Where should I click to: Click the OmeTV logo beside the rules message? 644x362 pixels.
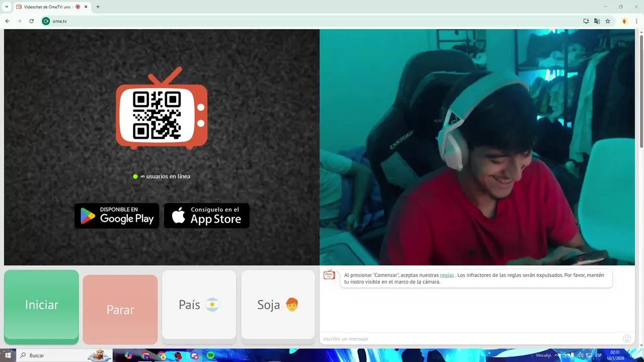(x=329, y=275)
